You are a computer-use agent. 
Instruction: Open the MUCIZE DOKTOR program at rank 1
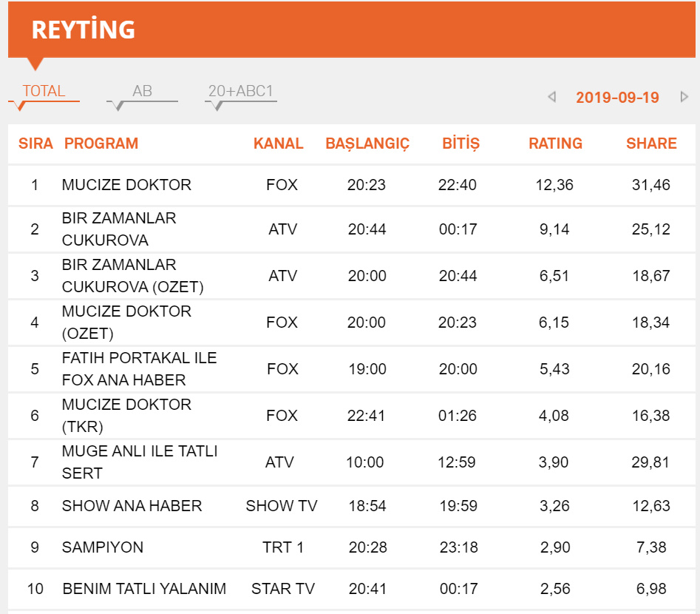126,185
